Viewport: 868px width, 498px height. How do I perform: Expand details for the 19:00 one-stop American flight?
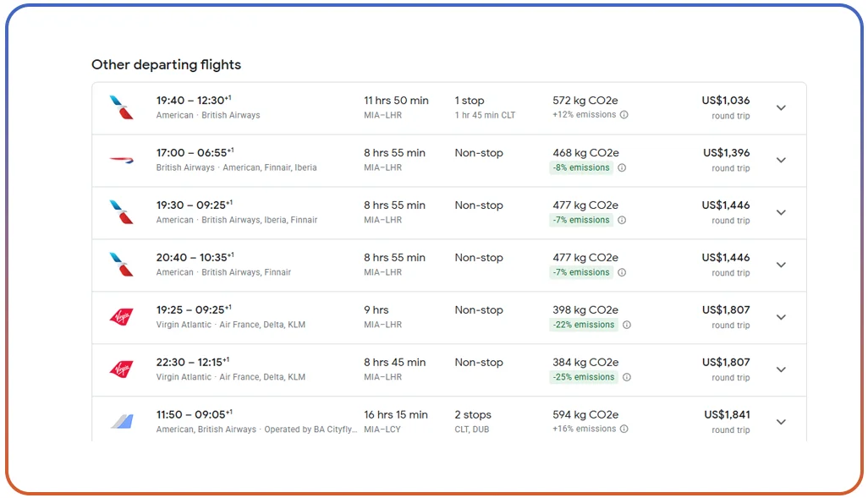click(781, 107)
